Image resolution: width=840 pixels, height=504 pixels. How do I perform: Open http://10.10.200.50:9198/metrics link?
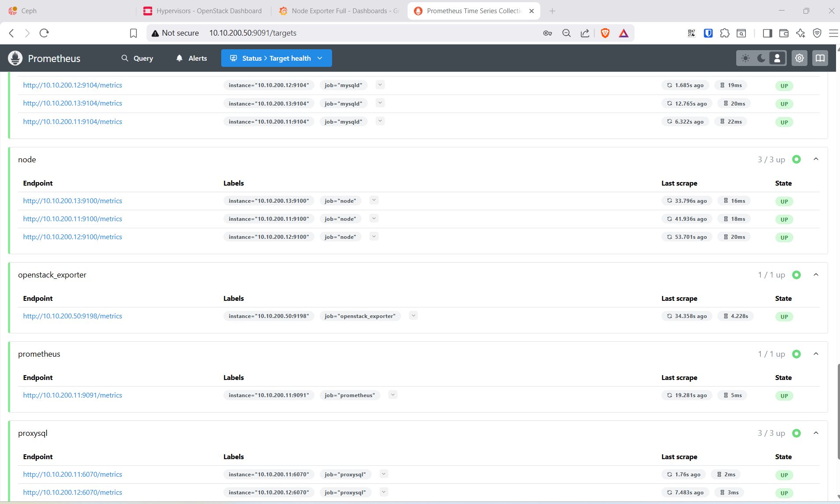73,316
